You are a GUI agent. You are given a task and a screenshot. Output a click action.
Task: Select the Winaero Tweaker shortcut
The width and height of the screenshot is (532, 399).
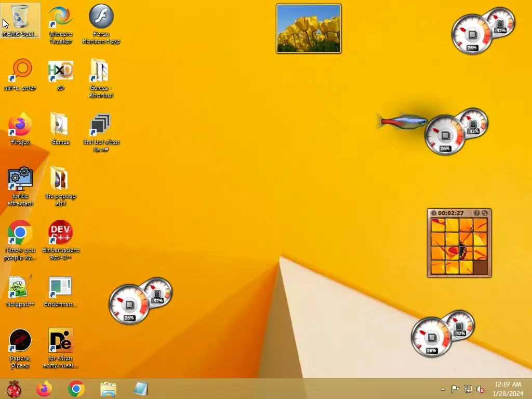pos(60,24)
